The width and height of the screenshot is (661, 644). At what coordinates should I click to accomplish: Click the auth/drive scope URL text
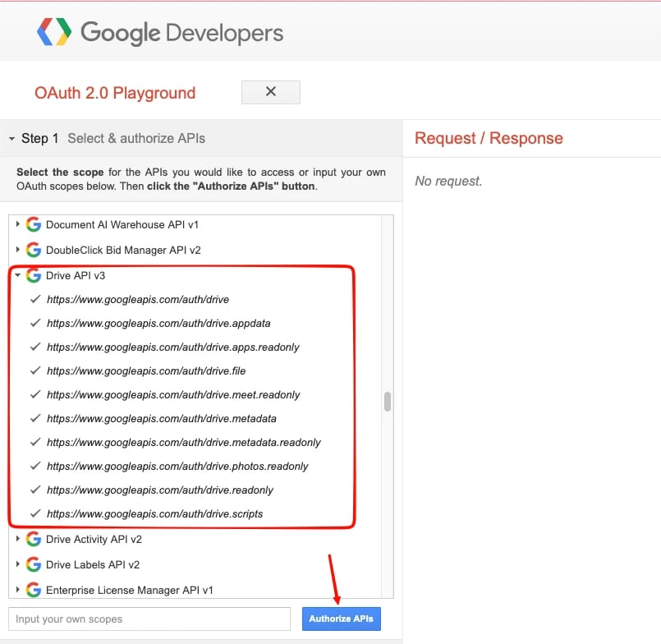coord(138,300)
